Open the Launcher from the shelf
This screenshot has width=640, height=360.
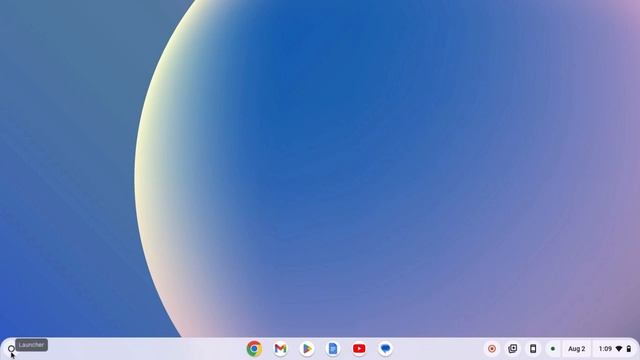point(11,349)
